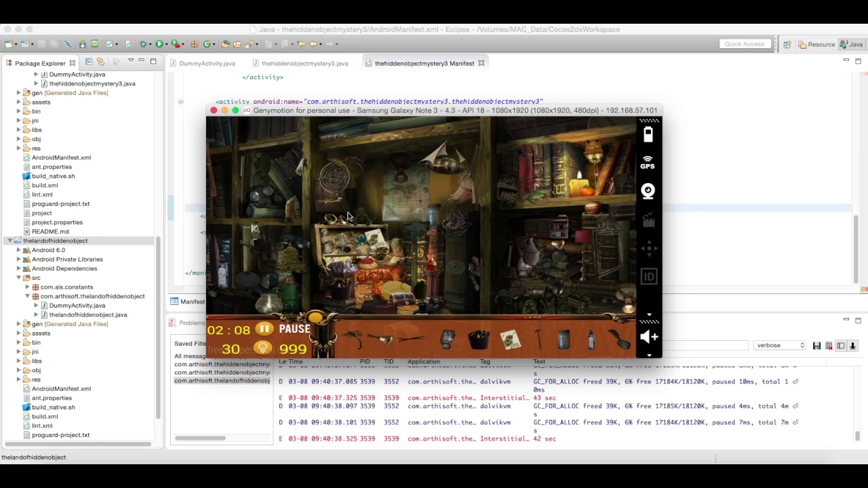Select the Package Explorer tab
The image size is (868, 488).
click(39, 63)
